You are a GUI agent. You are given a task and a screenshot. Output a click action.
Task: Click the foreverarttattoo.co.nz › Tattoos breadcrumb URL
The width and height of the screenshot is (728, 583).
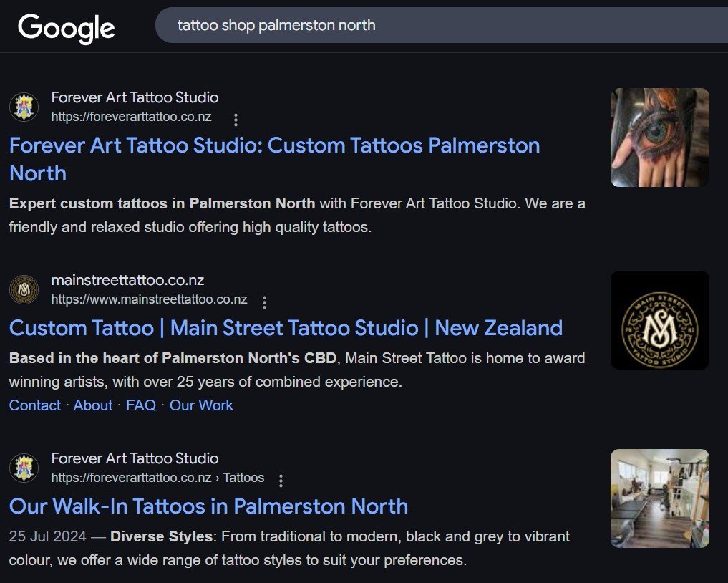click(157, 478)
